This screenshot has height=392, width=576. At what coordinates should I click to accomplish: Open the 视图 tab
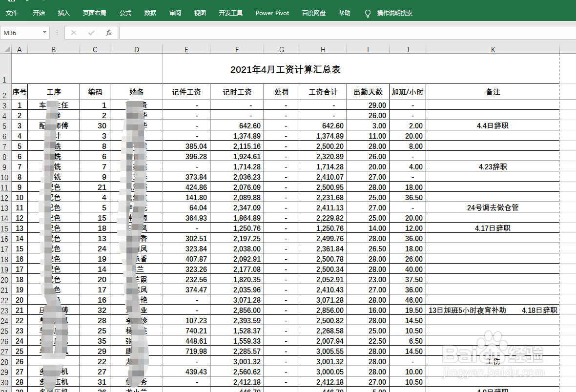200,13
